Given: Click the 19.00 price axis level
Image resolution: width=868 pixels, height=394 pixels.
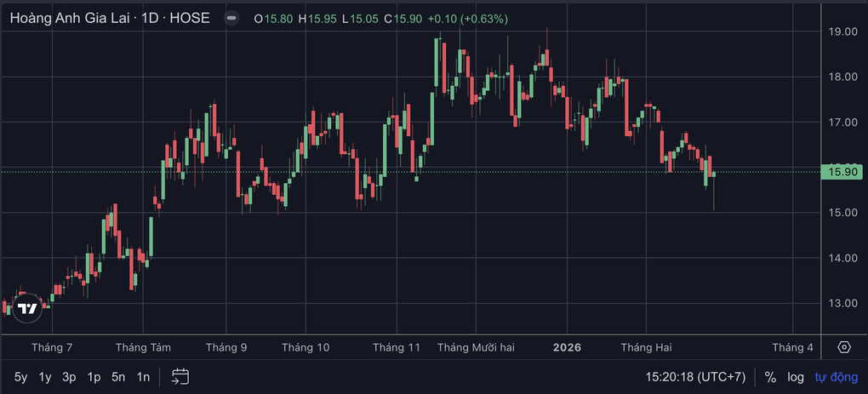Looking at the screenshot, I should (x=842, y=31).
